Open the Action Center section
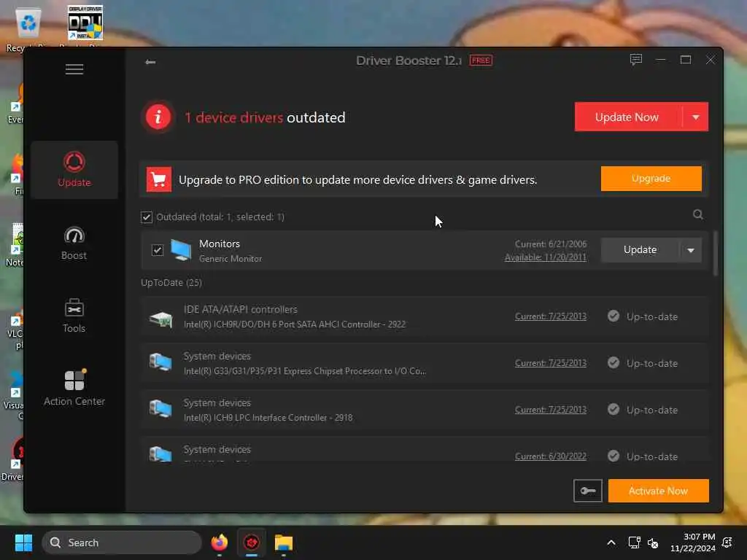Screen dimensions: 747x560 (x=74, y=388)
